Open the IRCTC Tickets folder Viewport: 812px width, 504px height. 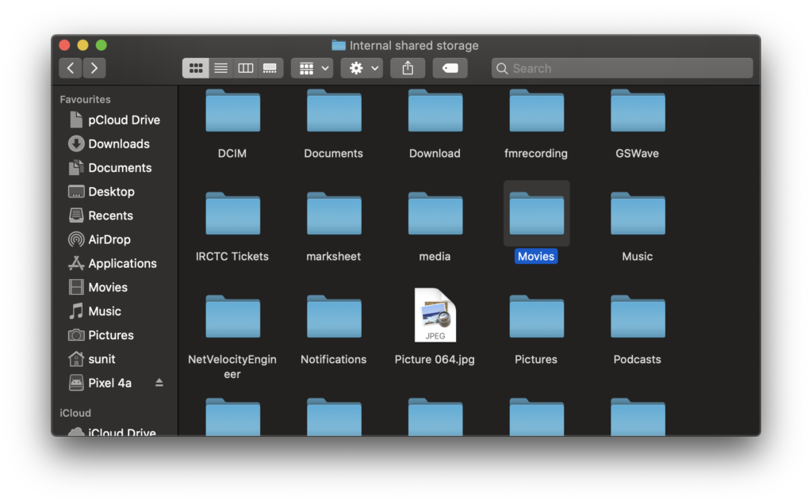pos(232,212)
